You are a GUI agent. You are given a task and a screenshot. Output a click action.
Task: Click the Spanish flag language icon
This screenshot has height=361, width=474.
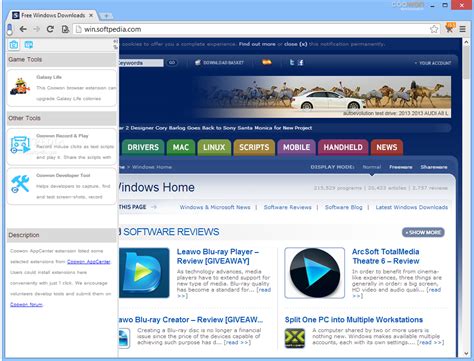tap(267, 62)
